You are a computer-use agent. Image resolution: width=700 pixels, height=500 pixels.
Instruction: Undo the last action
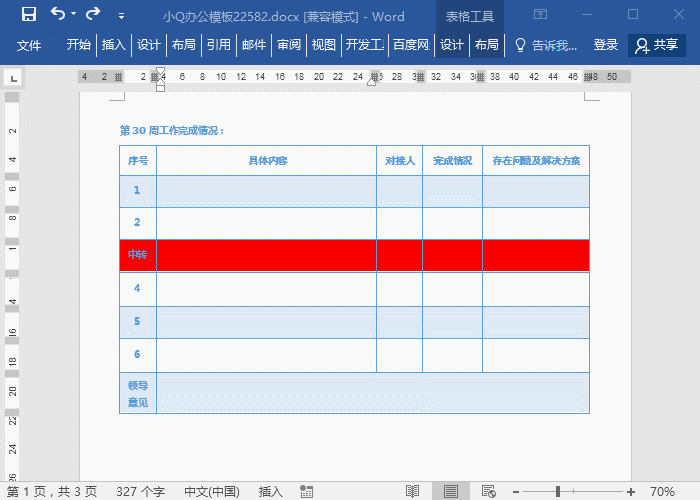click(x=58, y=14)
